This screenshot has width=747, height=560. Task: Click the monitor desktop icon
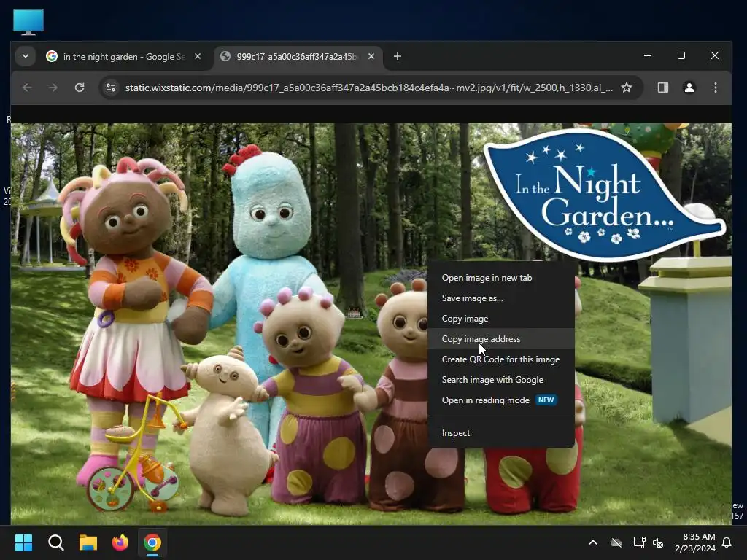click(28, 22)
